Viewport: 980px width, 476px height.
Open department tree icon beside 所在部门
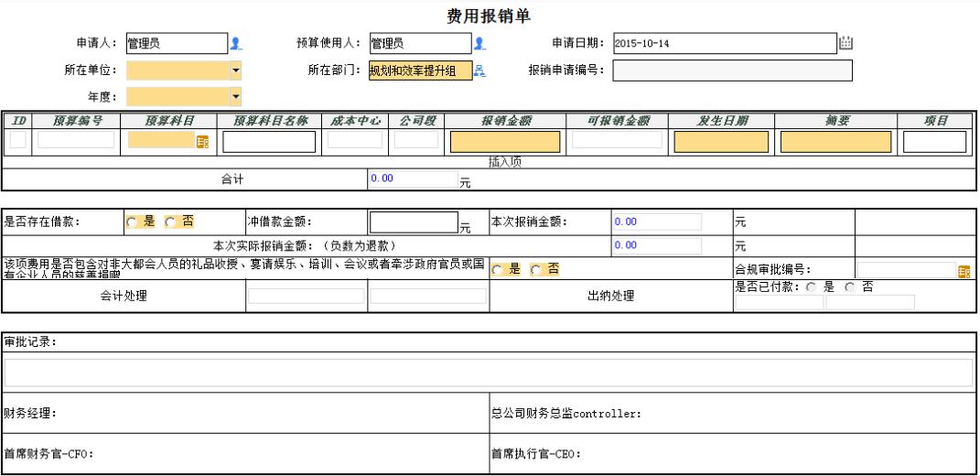tap(479, 70)
